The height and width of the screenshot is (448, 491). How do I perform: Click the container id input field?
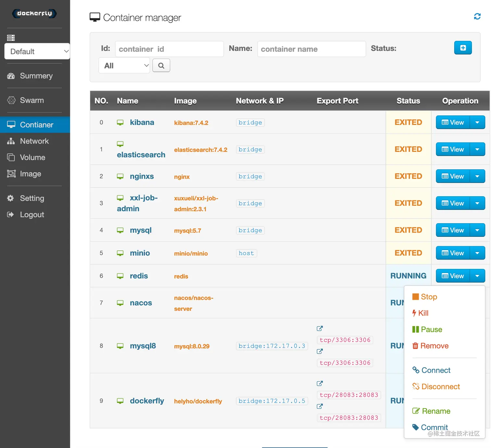point(169,49)
